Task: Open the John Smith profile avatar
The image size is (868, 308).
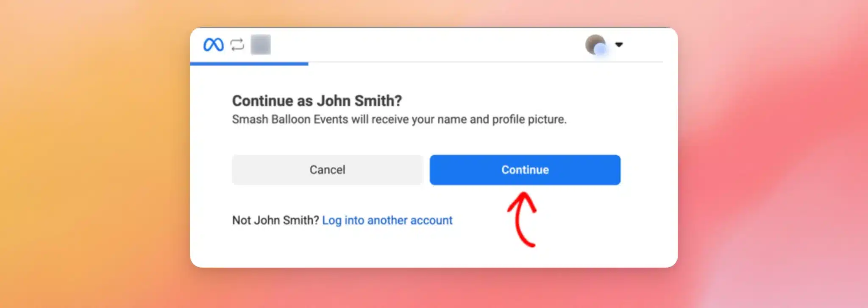Action: 595,45
